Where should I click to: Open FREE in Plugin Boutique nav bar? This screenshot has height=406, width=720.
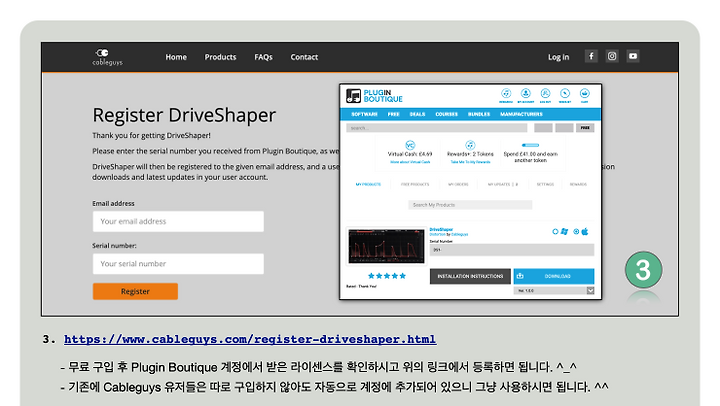(394, 114)
